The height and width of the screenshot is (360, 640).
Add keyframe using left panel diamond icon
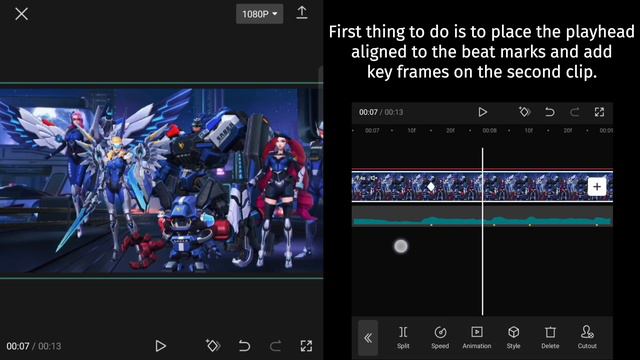coord(213,346)
